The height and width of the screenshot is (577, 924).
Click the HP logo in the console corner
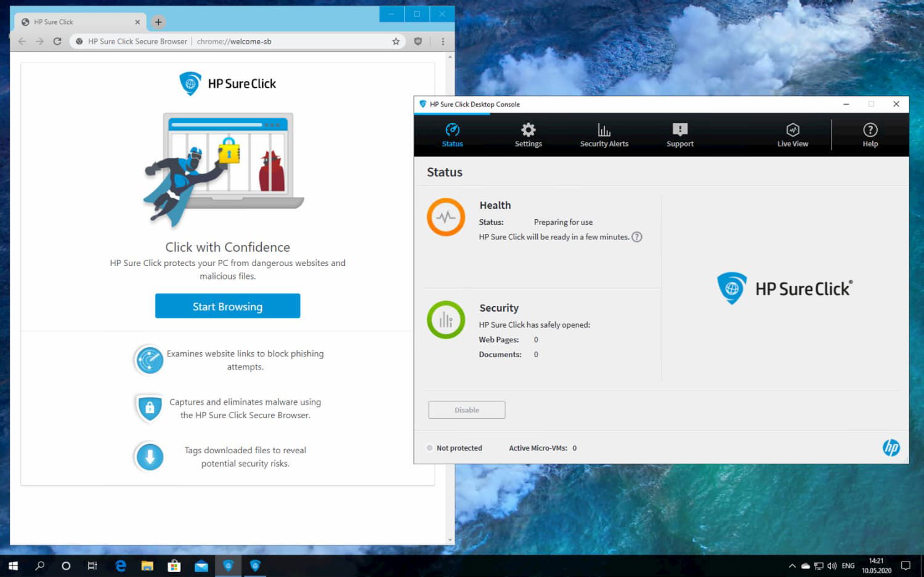pyautogui.click(x=891, y=448)
